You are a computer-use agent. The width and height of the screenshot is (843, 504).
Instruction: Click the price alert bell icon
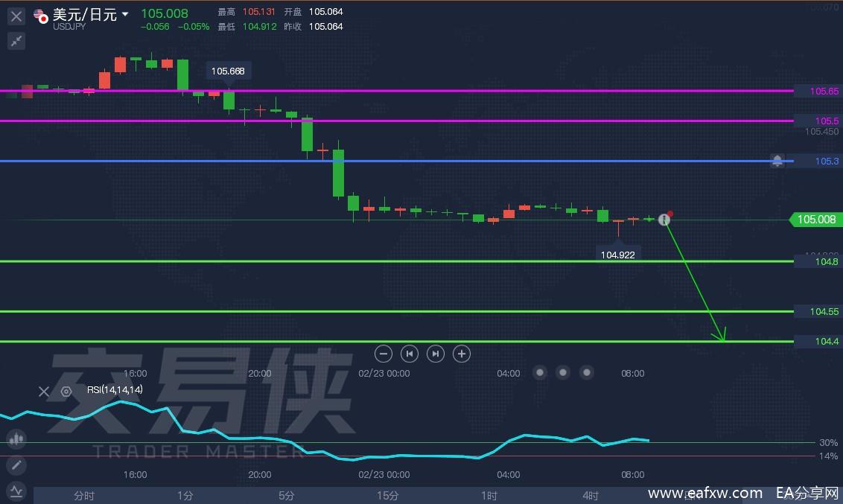777,161
